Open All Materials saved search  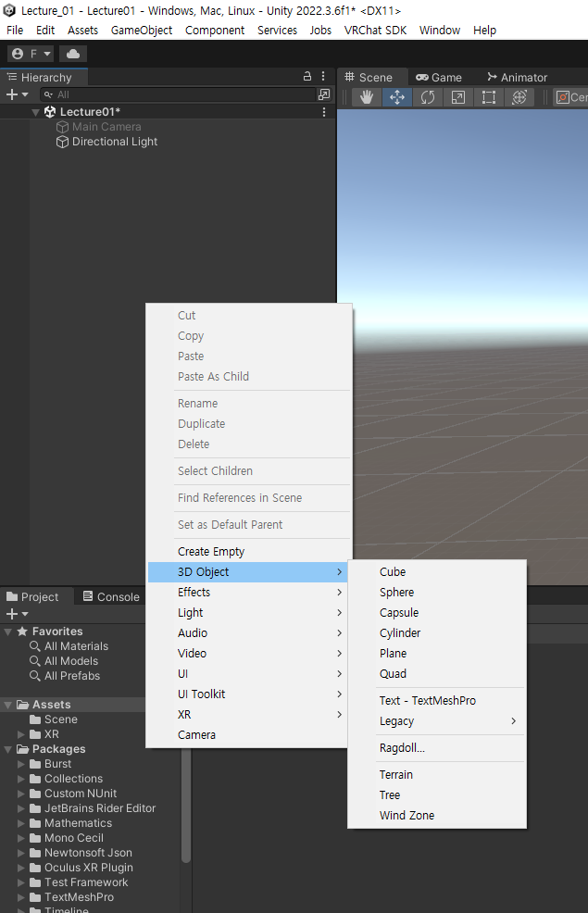coord(69,646)
